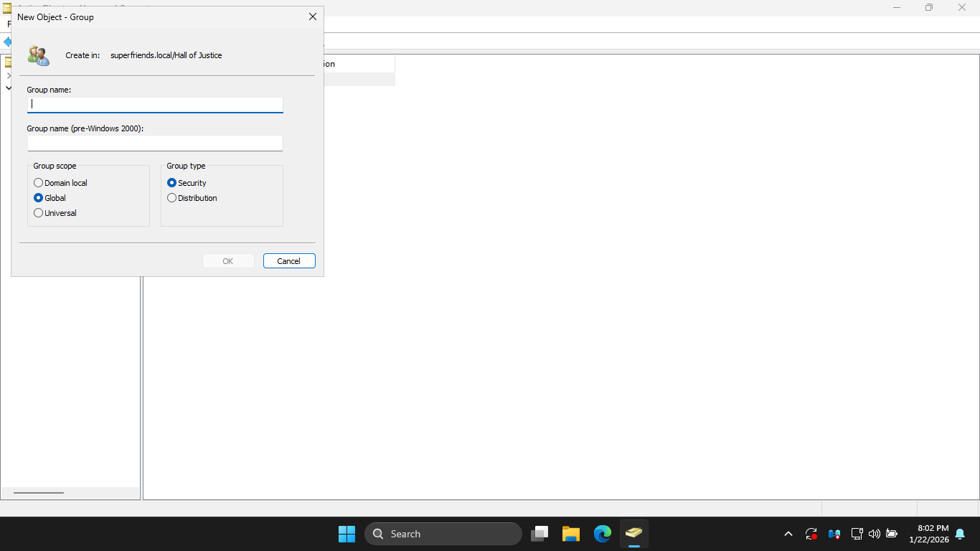Viewport: 980px width, 551px height.
Task: Select the Domain local group scope
Action: [39, 183]
